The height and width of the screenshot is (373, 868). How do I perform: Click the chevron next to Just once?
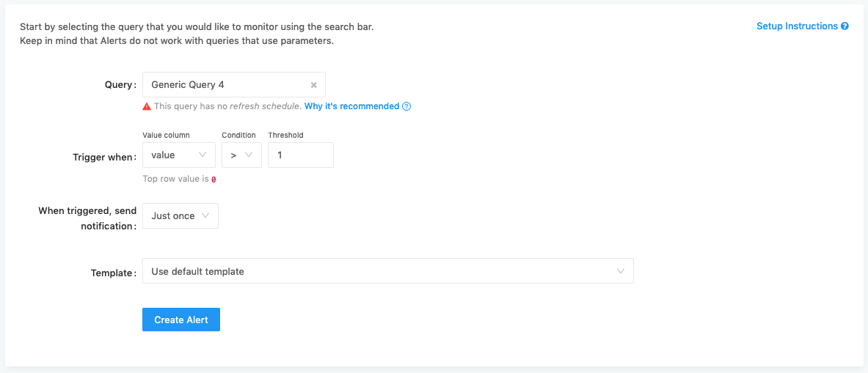pyautogui.click(x=205, y=216)
